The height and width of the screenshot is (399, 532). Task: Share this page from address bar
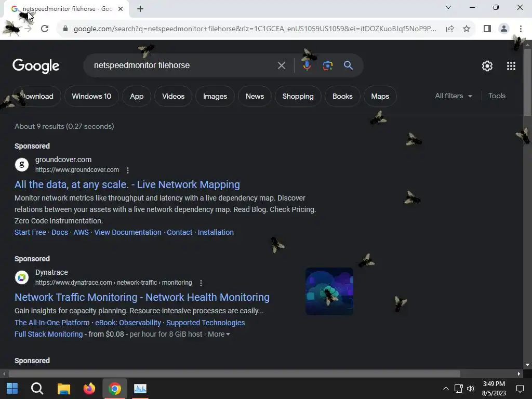(450, 29)
